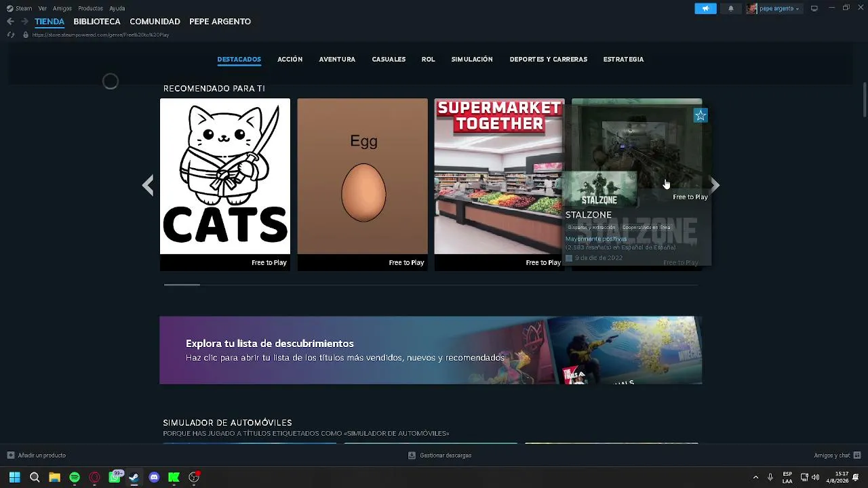Click the Disparos y extracción tag
868x488 pixels.
click(591, 228)
